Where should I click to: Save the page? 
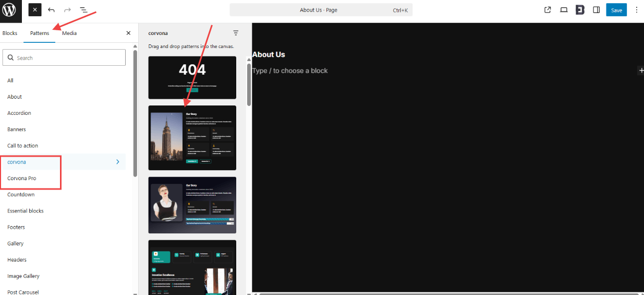(616, 10)
